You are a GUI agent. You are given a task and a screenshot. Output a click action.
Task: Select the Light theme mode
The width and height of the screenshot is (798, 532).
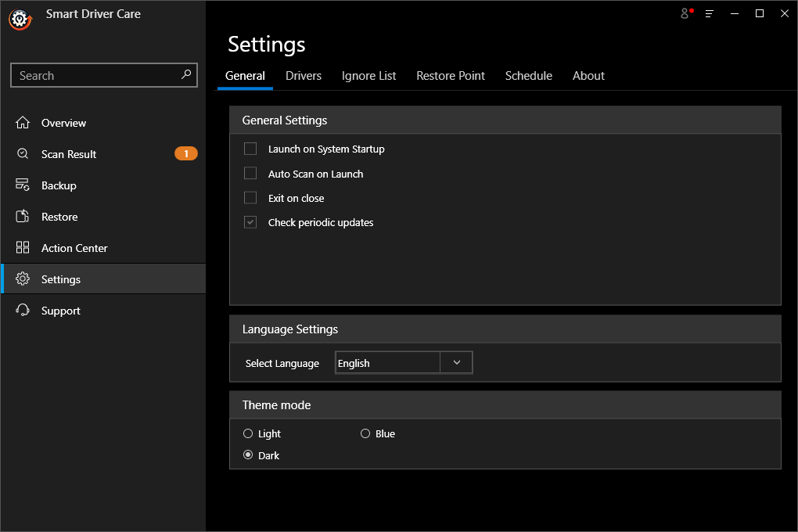click(248, 433)
